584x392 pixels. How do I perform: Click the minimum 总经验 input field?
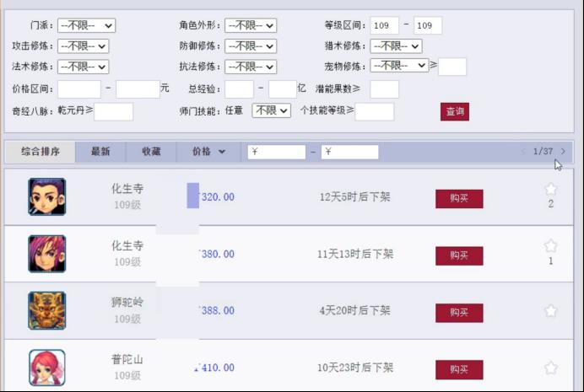click(x=239, y=89)
